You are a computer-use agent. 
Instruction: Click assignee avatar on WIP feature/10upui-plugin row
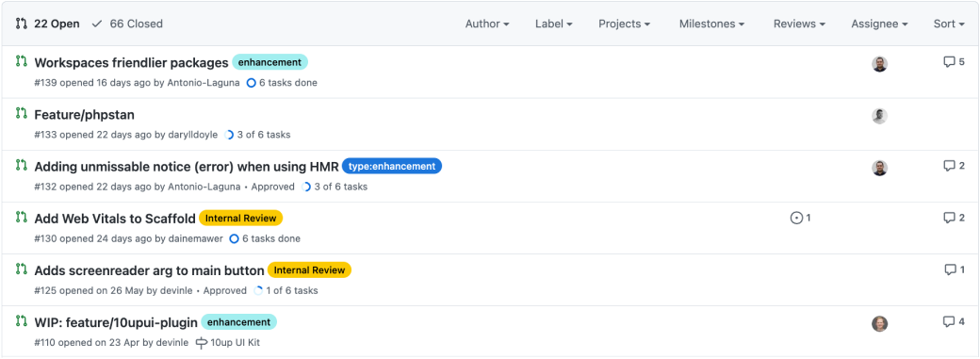[879, 323]
